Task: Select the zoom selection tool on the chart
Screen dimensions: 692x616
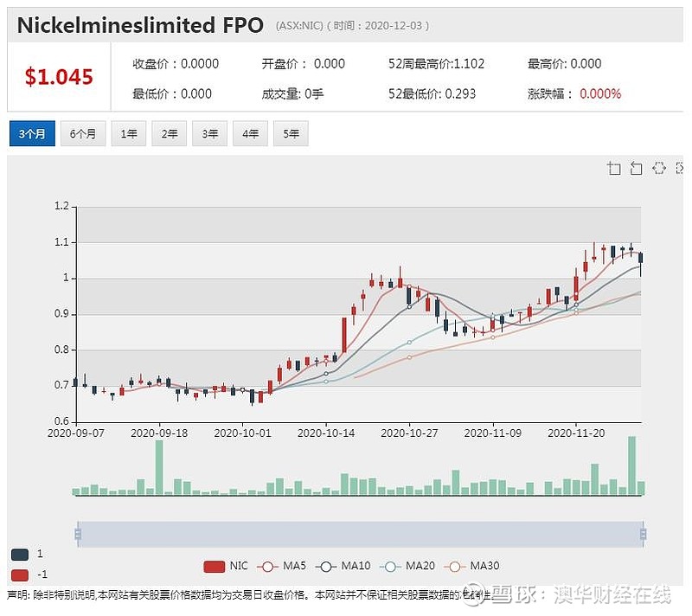Action: pyautogui.click(x=614, y=169)
